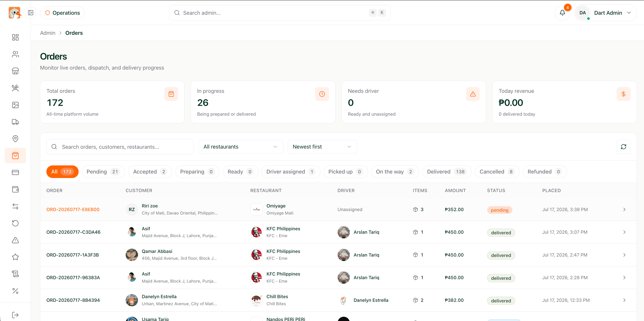Open order ORD-20260717-E8EB00 row chevron

(624, 210)
